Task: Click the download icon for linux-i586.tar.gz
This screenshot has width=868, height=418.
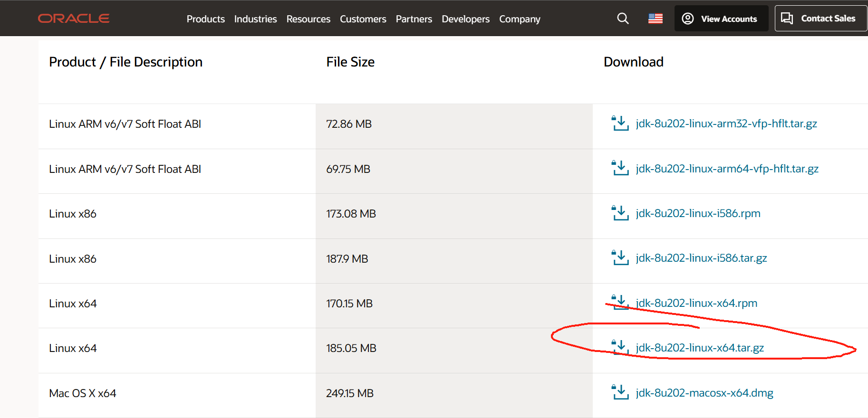Action: 620,258
